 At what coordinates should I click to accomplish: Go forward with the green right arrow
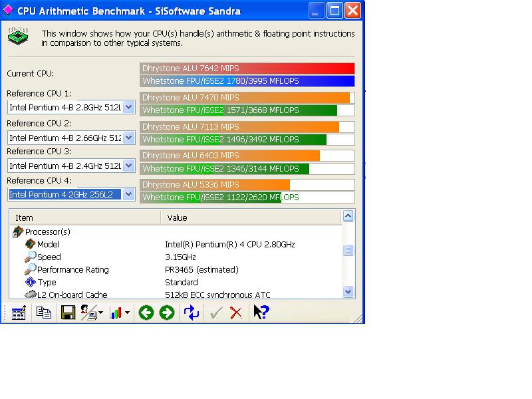pyautogui.click(x=167, y=313)
